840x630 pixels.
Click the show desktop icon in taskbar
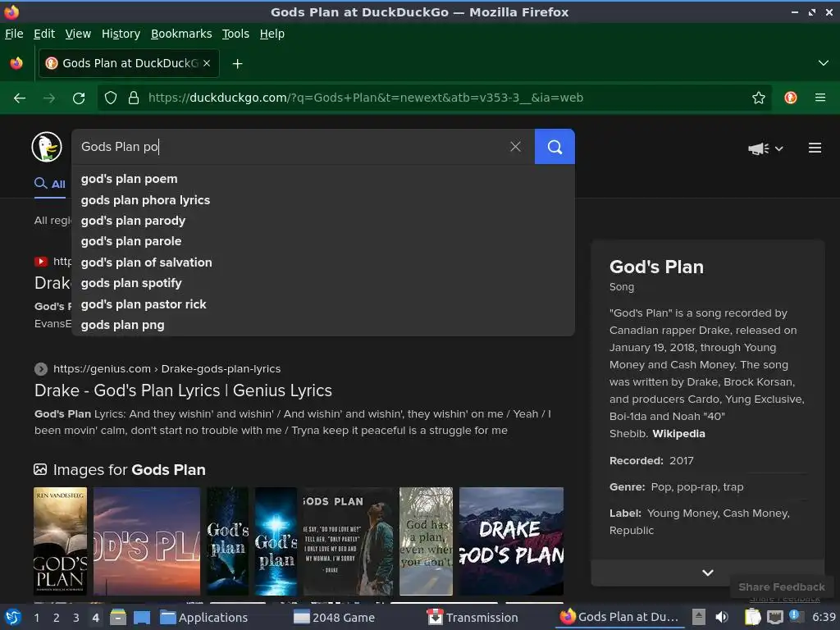142,617
